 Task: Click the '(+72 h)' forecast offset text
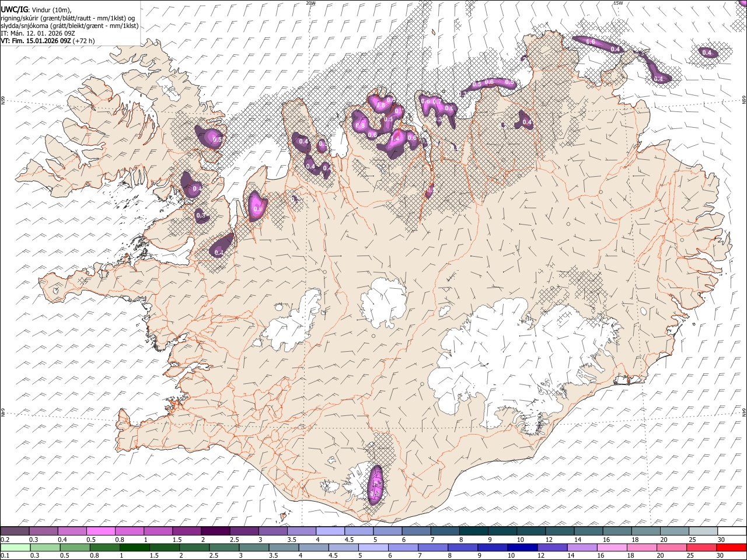click(83, 41)
